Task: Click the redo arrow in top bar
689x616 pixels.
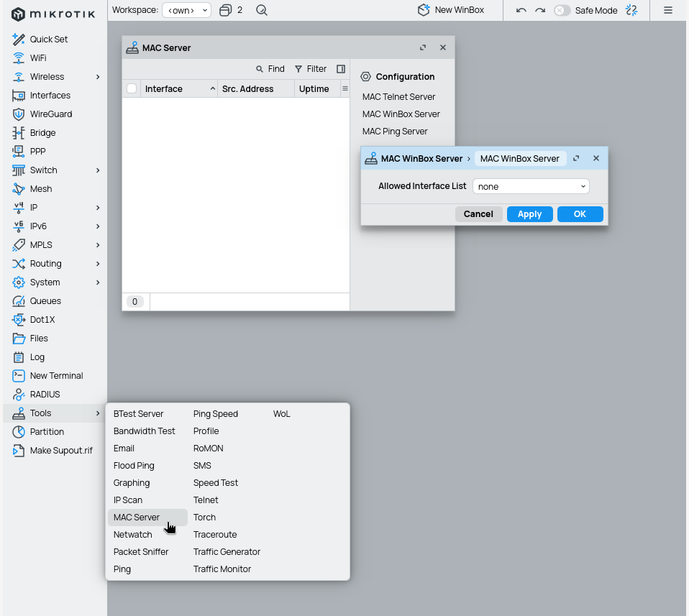Action: [540, 10]
